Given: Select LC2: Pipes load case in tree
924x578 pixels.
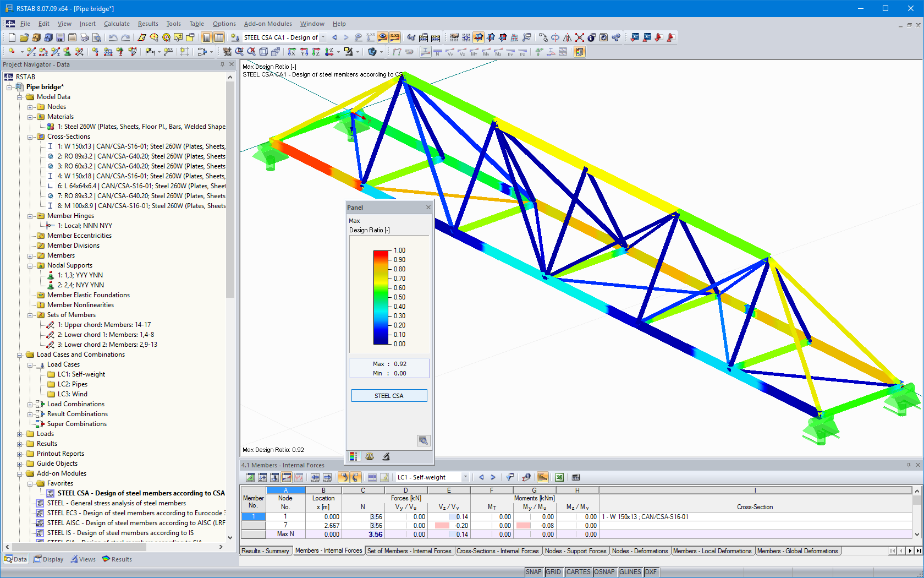Looking at the screenshot, I should tap(72, 384).
